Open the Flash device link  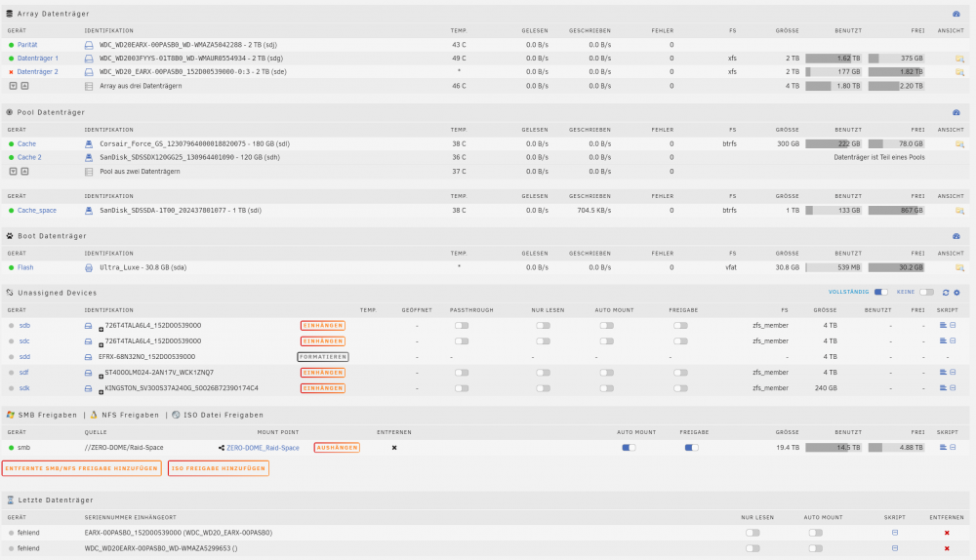pyautogui.click(x=25, y=267)
